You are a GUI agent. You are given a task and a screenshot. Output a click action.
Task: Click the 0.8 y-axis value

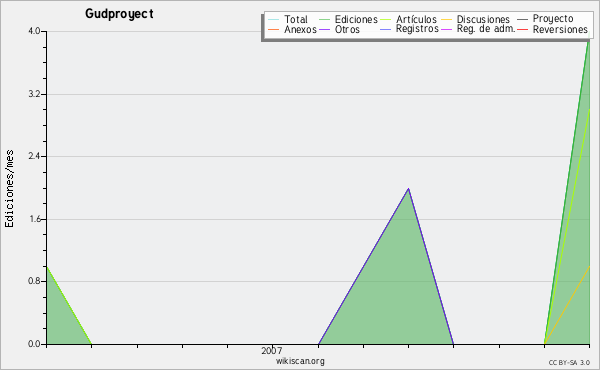(x=34, y=281)
